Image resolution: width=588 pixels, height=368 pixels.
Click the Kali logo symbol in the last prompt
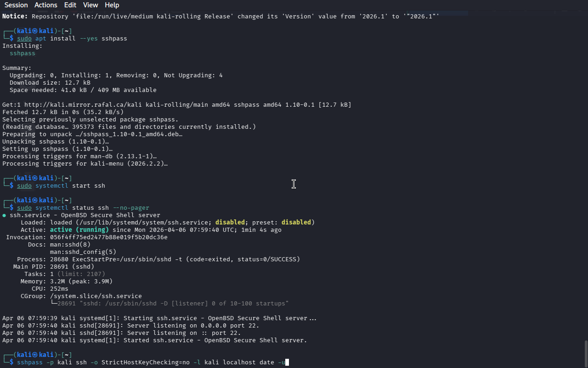click(35, 355)
